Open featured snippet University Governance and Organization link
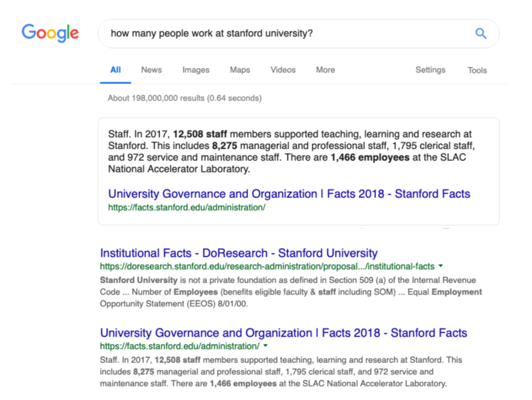The height and width of the screenshot is (400, 532). (289, 194)
